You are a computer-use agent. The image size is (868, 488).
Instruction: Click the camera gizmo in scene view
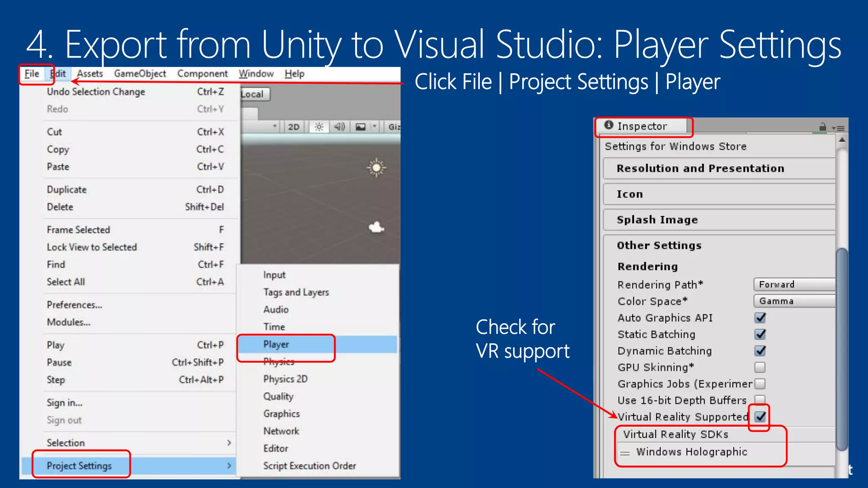coord(376,228)
